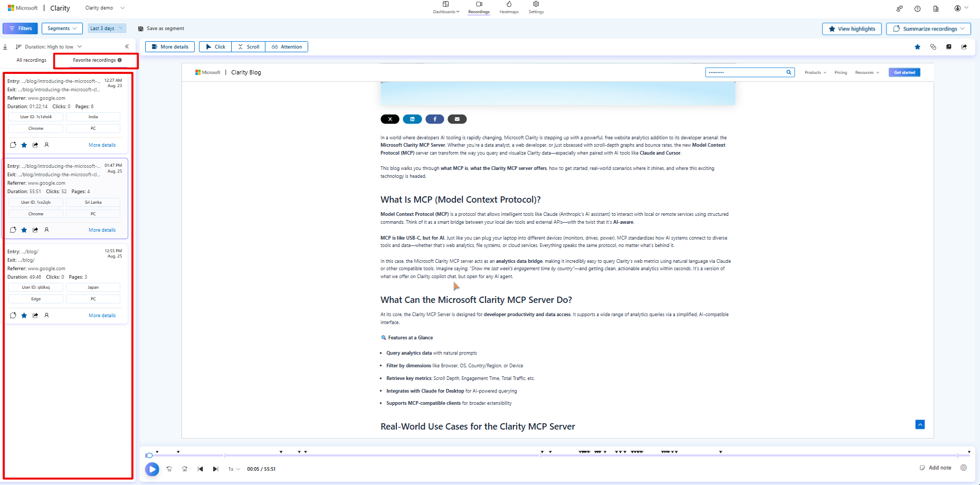The image size is (980, 485).
Task: View user profile icon on the Japan recording
Action: 46,315
